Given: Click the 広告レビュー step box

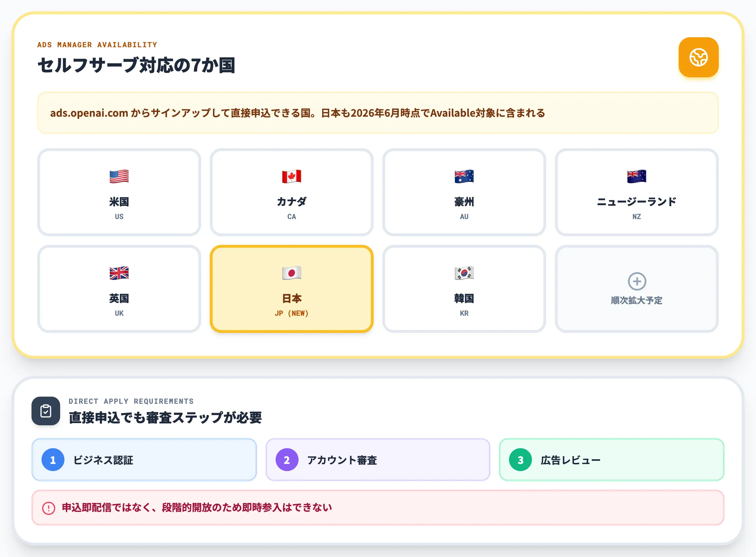Looking at the screenshot, I should coord(612,460).
